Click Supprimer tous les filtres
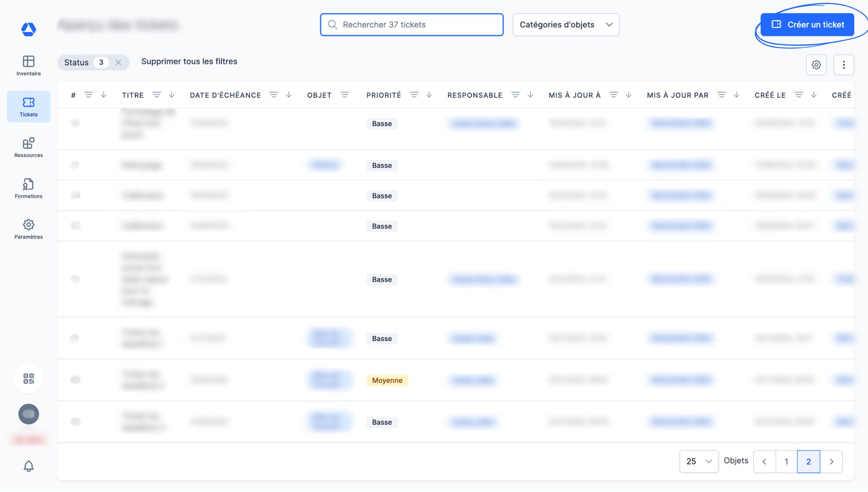Screen dimensions: 868x492 189,61
